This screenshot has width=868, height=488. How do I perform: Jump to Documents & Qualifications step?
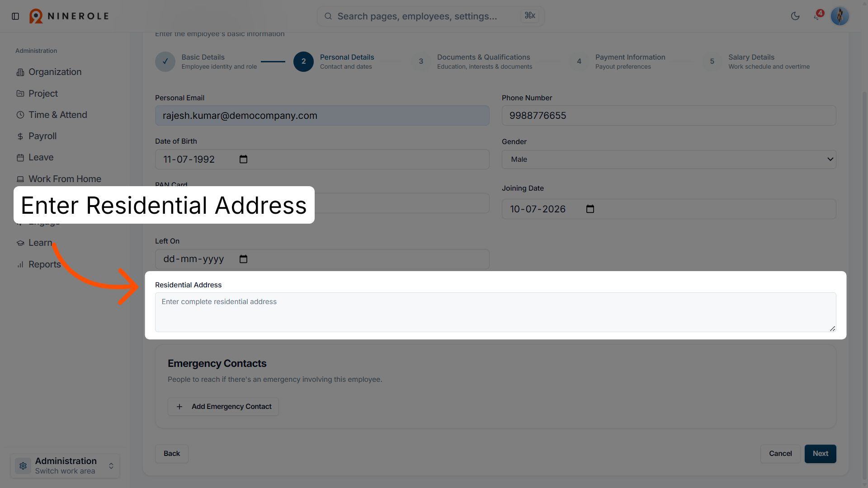click(x=472, y=61)
